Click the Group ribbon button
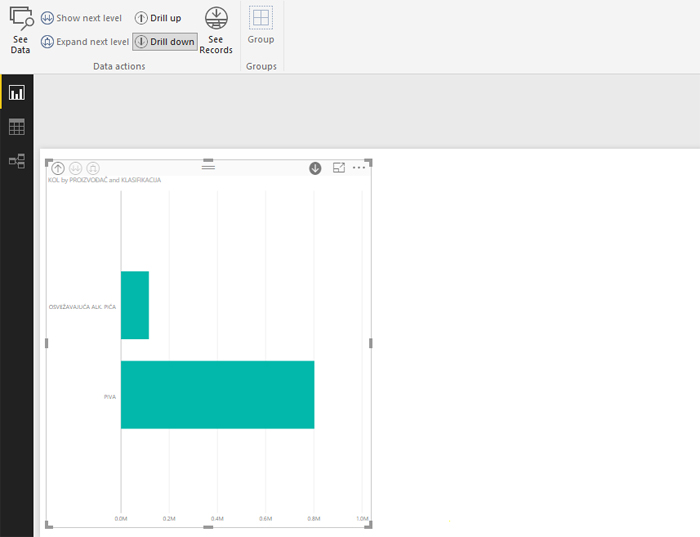 (260, 26)
